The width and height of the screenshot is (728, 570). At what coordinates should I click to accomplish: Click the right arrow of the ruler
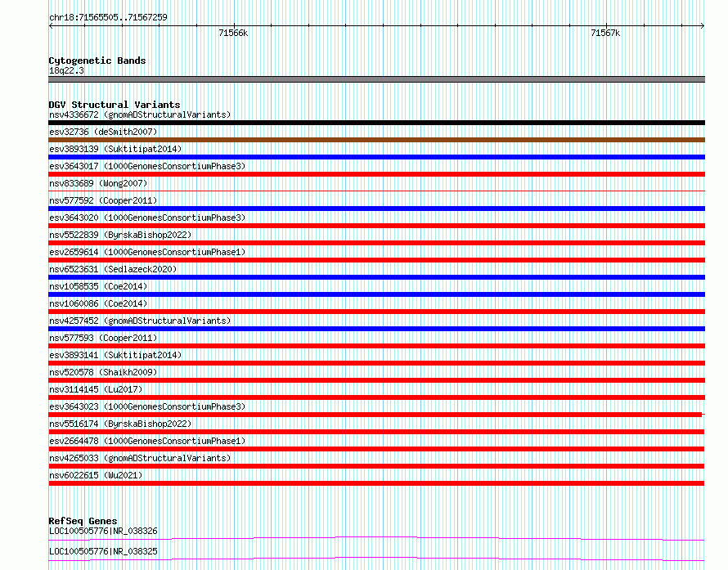point(702,26)
